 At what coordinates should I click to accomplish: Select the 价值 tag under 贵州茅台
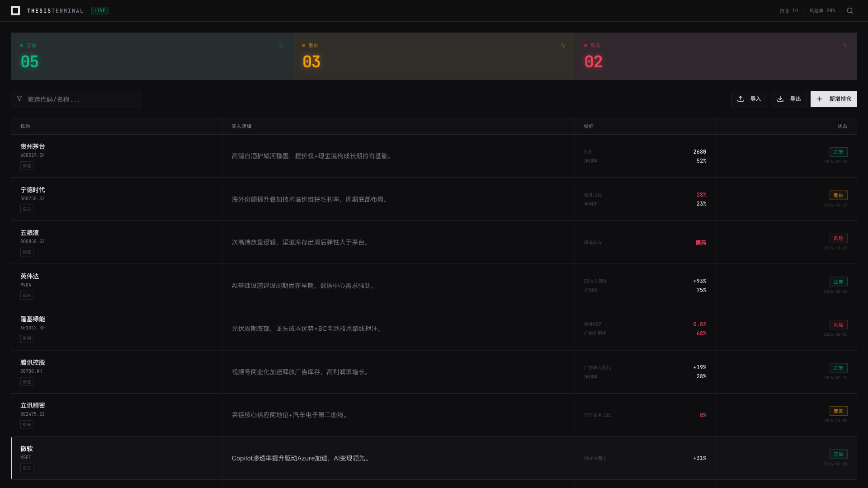(27, 166)
